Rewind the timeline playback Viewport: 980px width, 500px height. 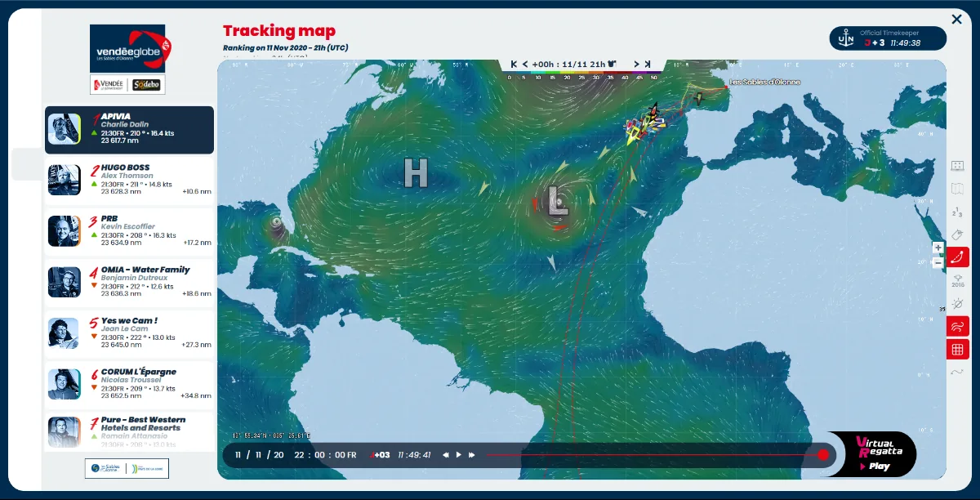[x=446, y=455]
